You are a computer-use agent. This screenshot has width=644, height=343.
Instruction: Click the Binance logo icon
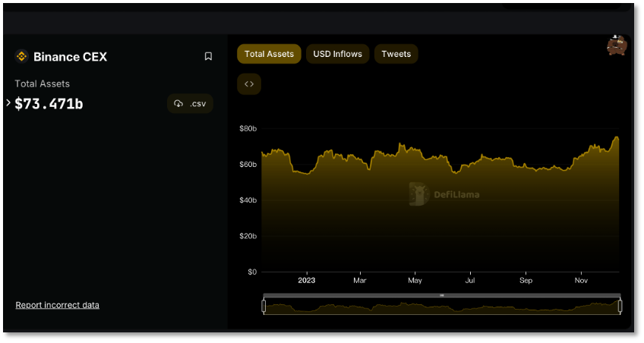(x=21, y=56)
